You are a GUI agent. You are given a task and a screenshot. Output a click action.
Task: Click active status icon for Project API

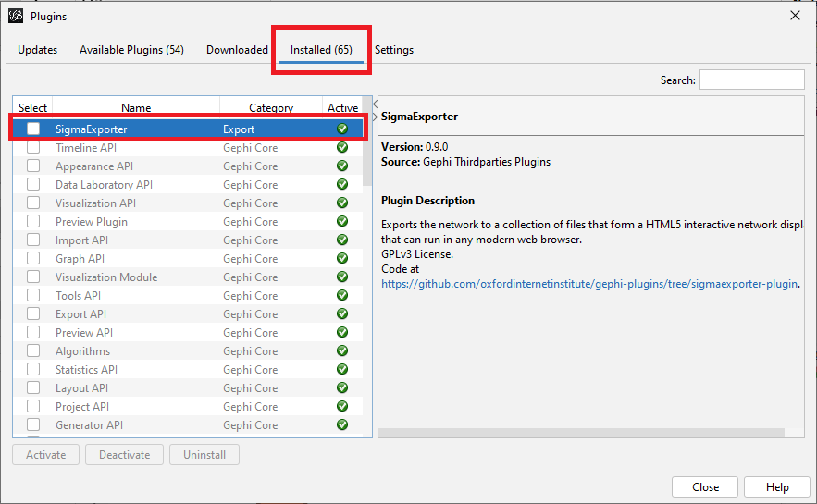click(342, 406)
